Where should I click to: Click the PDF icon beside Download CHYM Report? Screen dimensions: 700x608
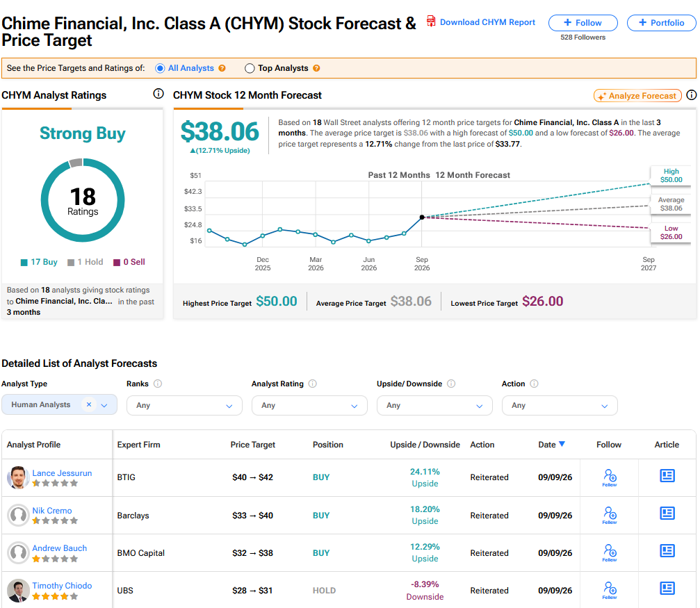point(431,21)
